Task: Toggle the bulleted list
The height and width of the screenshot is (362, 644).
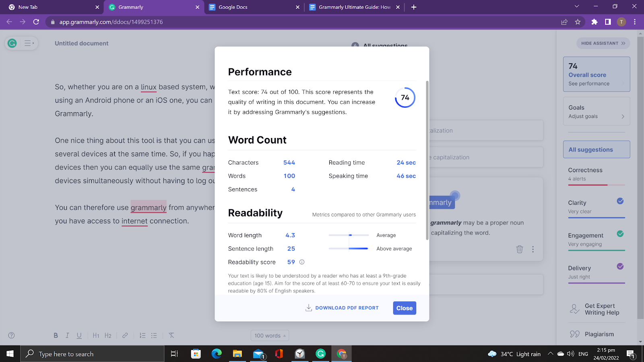Action: pyautogui.click(x=154, y=335)
